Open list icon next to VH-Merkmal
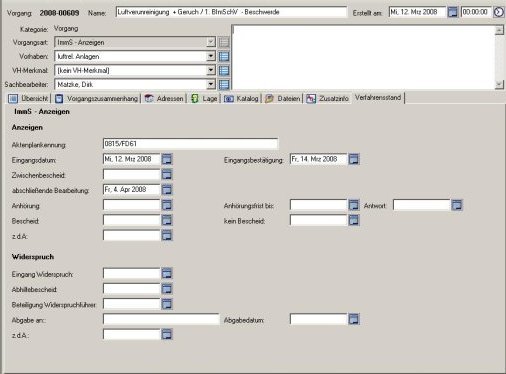This screenshot has width=506, height=374. (x=224, y=70)
